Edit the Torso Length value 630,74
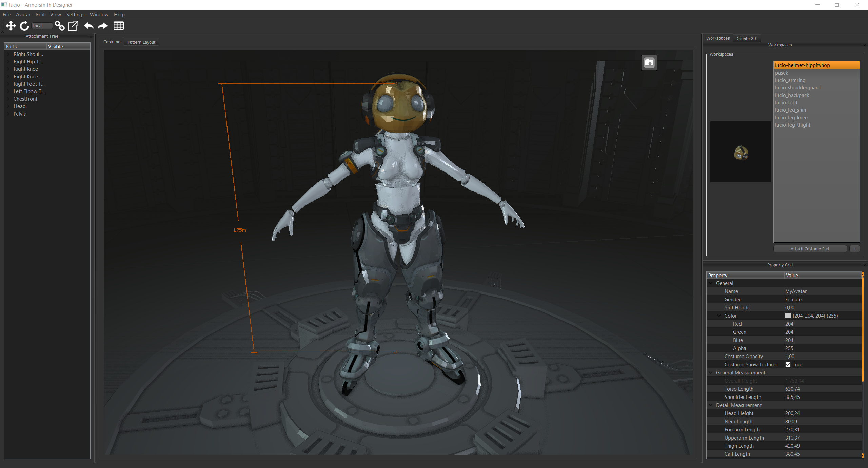Screen dimensions: 868x468 (x=823, y=389)
